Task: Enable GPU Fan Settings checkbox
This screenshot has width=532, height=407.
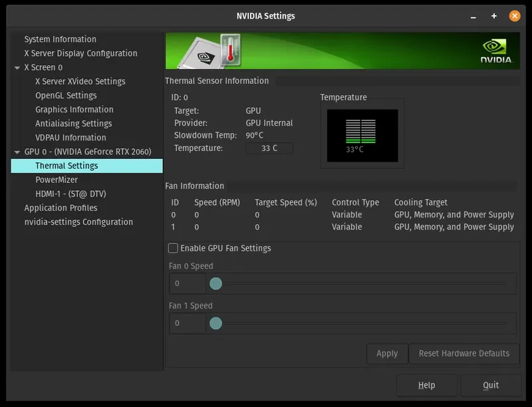Action: tap(173, 248)
